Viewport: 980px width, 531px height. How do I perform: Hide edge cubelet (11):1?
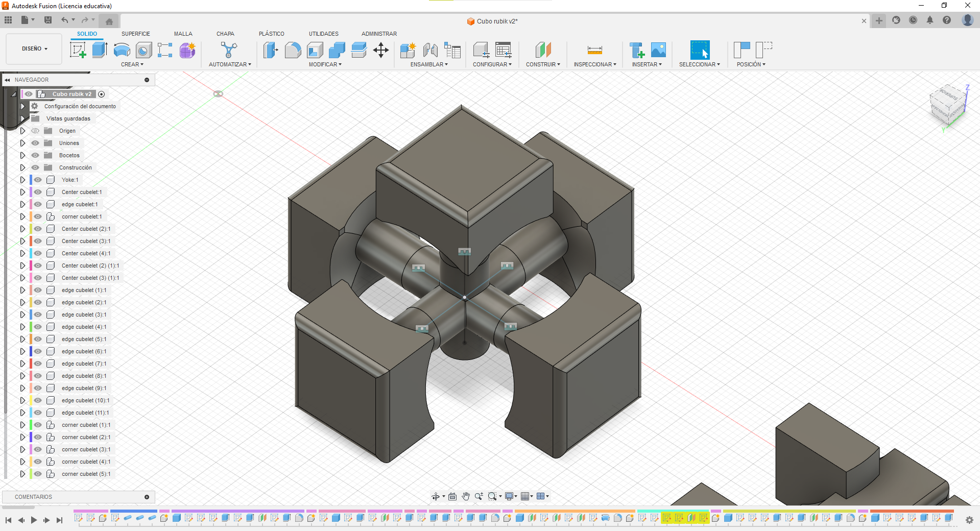pos(38,413)
